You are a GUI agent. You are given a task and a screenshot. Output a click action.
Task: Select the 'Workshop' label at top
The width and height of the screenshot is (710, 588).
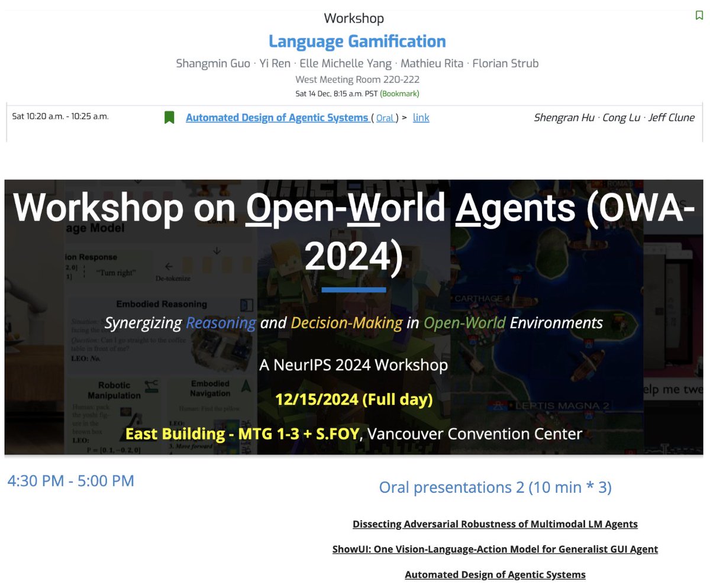coord(354,18)
